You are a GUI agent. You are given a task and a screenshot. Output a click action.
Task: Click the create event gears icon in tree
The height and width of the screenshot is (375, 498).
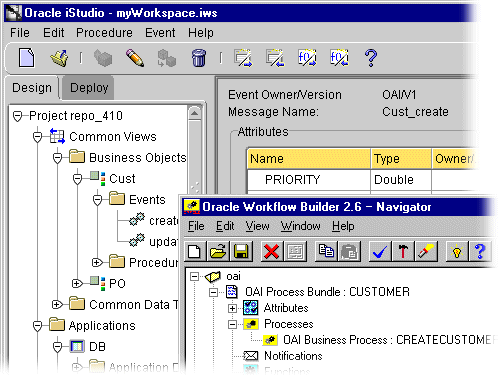click(x=137, y=220)
